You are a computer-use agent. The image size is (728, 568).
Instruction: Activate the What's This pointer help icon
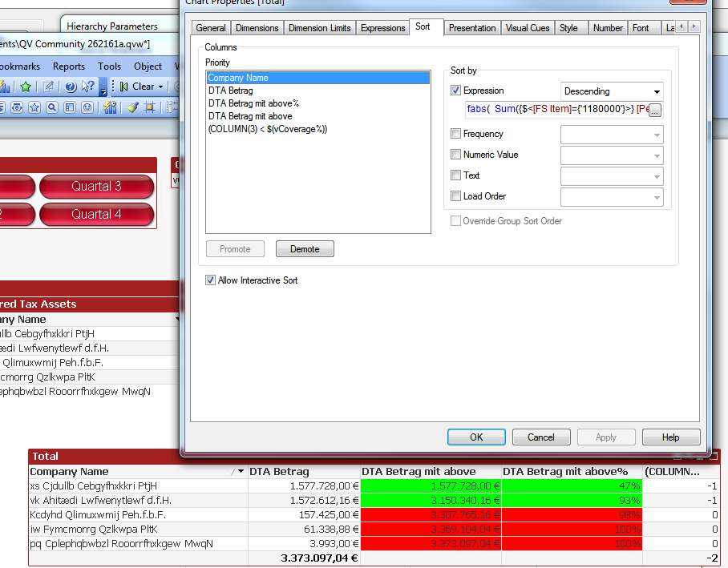87,87
